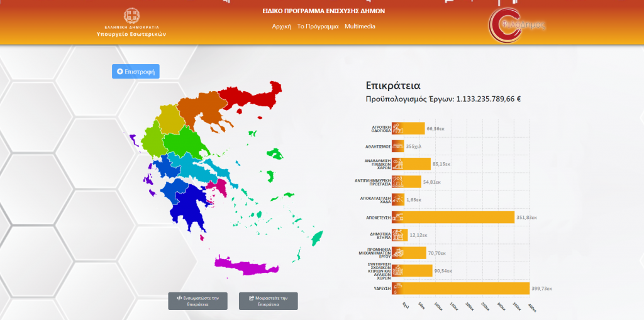Screen dimensions: 644x320
Task: Click the Greek Republic emblem logo
Action: pyautogui.click(x=132, y=16)
